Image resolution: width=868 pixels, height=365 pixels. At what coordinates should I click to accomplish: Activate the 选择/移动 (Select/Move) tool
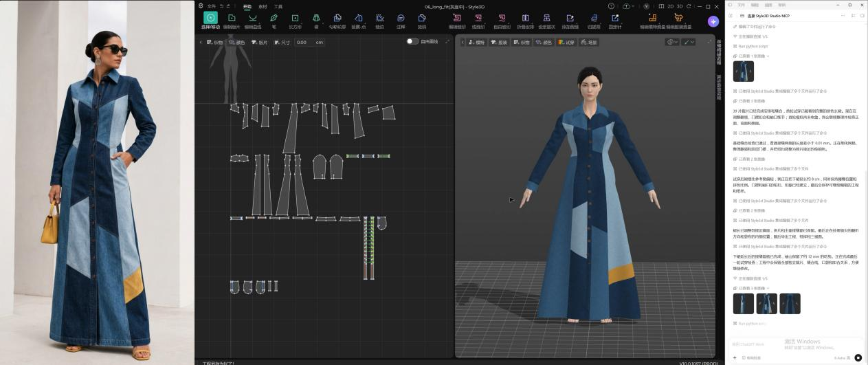[210, 21]
